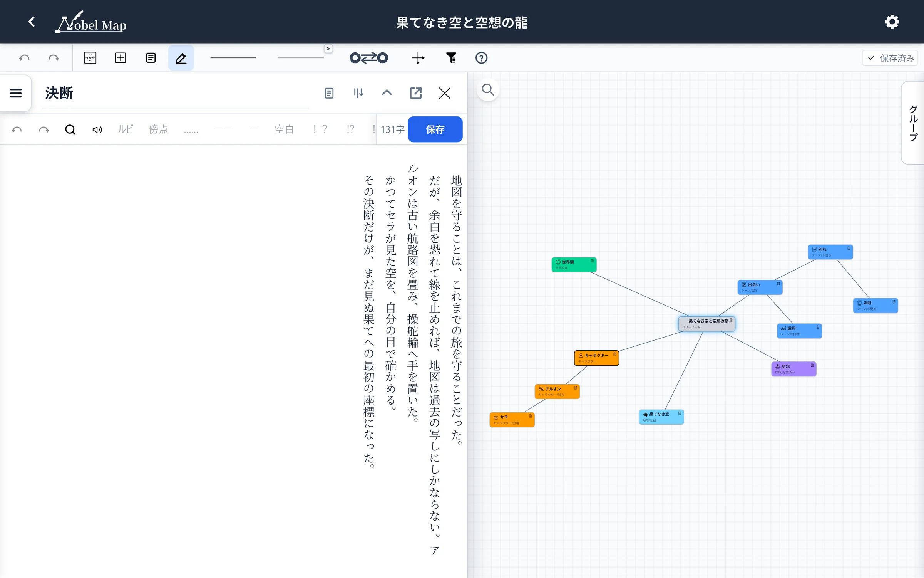
Task: Undo text edit in editor toolbar
Action: coord(17,129)
